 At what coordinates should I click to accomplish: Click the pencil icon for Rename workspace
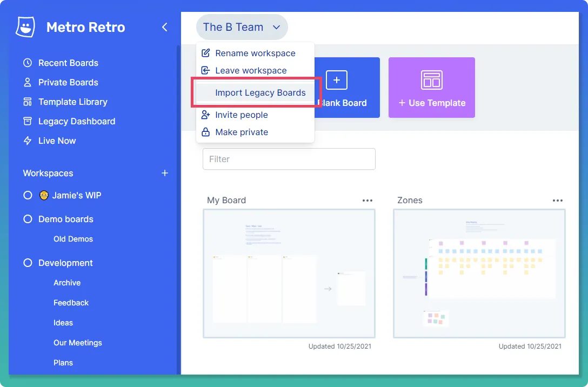[x=205, y=53]
